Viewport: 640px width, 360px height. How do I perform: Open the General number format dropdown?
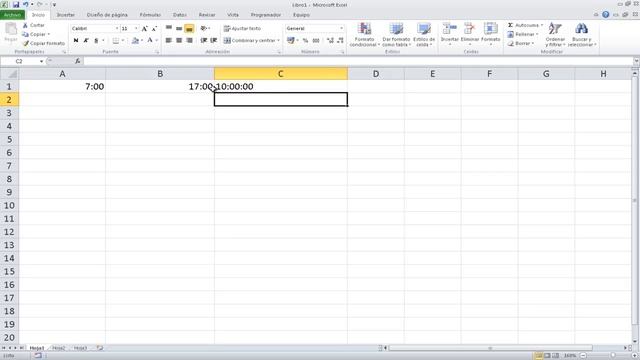(x=341, y=29)
